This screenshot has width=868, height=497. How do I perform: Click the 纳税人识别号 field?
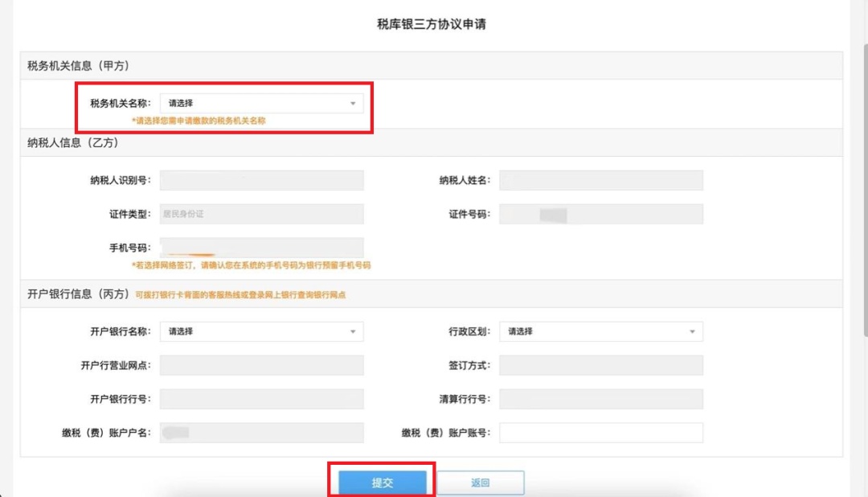(x=261, y=180)
